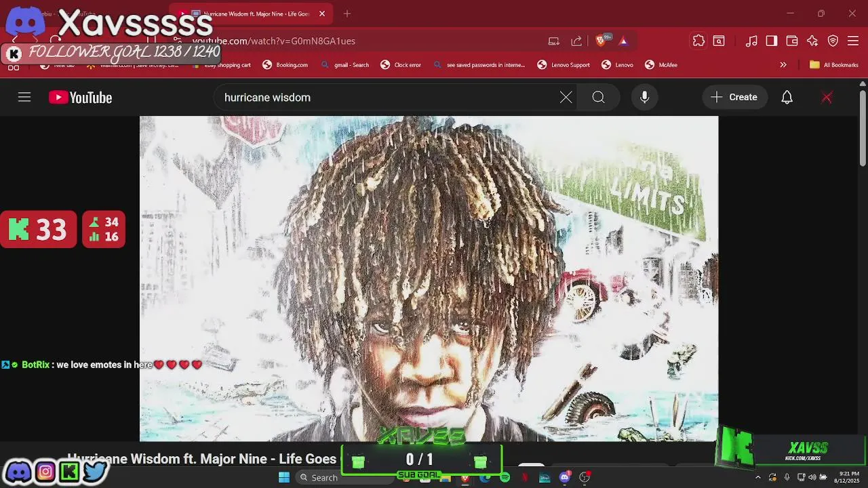The image size is (868, 488).
Task: Open the Brave Wallet icon
Action: [792, 41]
